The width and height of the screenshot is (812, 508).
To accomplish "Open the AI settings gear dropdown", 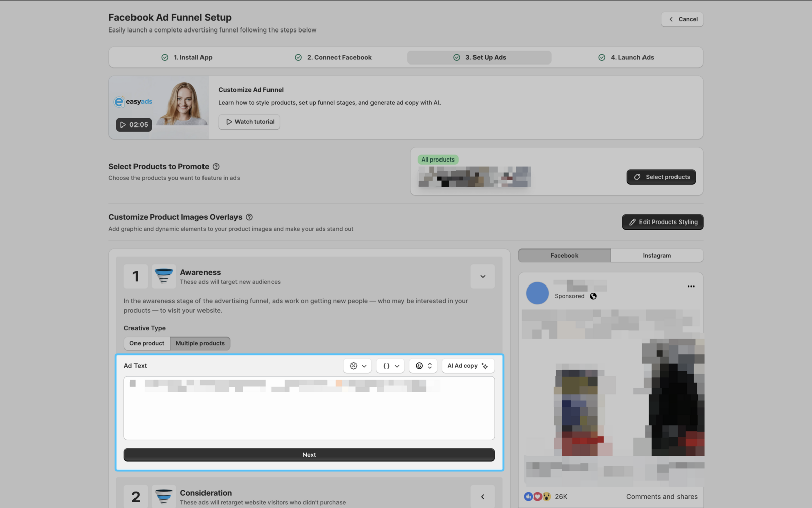I will point(358,366).
